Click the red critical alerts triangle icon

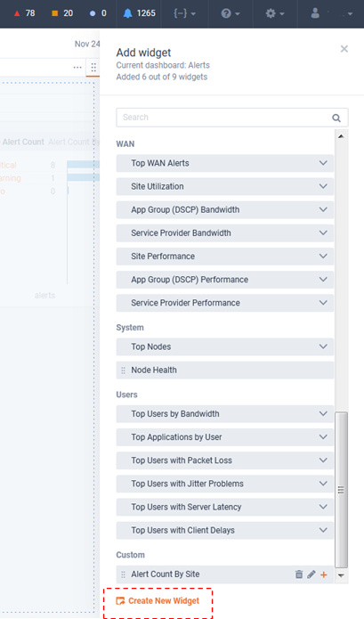tap(17, 13)
